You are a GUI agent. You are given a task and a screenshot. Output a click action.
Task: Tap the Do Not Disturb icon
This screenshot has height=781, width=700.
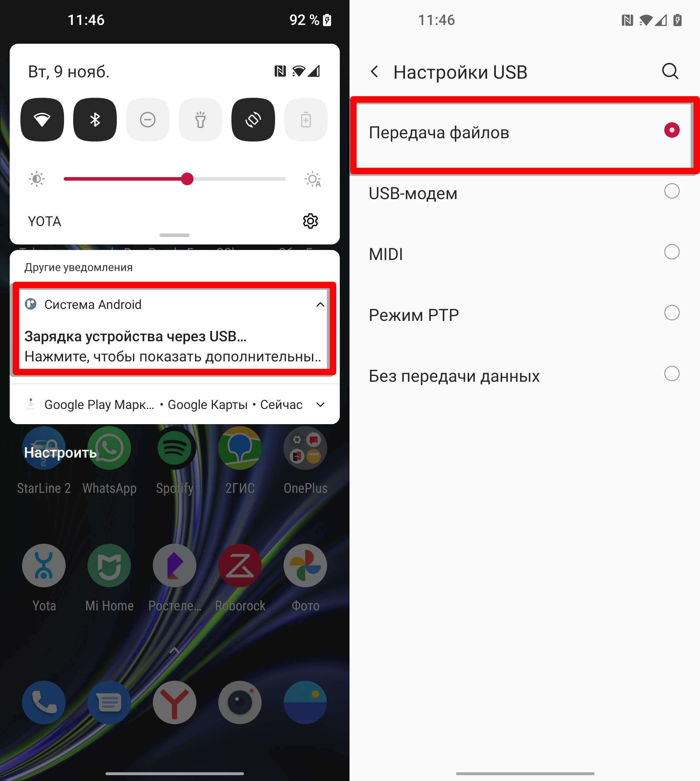pyautogui.click(x=148, y=120)
